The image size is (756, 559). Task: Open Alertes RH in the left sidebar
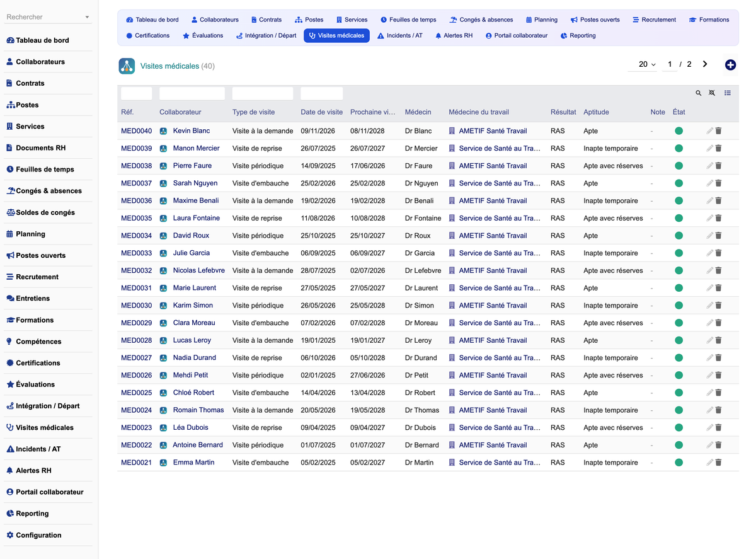(x=29, y=471)
